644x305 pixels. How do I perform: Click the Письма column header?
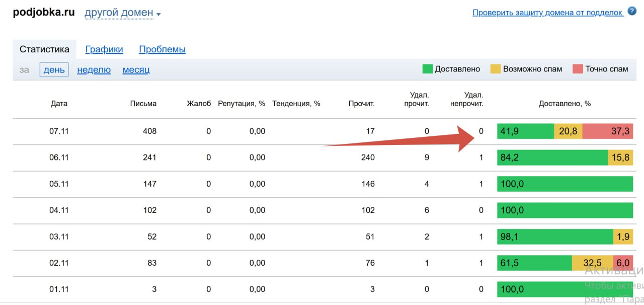143,104
